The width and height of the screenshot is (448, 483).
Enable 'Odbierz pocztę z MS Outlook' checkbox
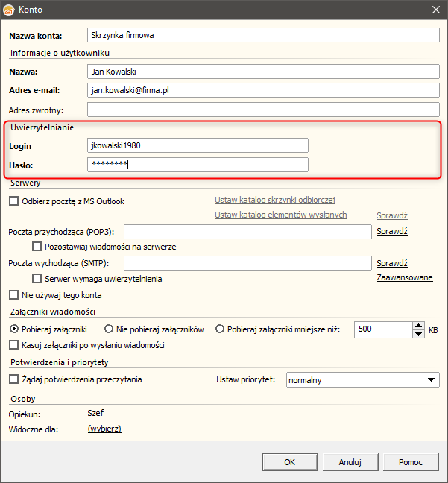pyautogui.click(x=13, y=201)
